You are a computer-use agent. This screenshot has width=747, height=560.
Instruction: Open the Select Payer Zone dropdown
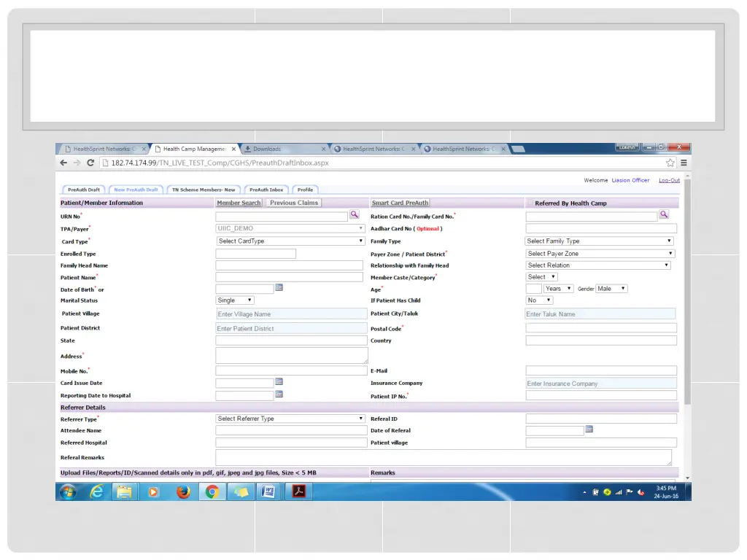600,253
